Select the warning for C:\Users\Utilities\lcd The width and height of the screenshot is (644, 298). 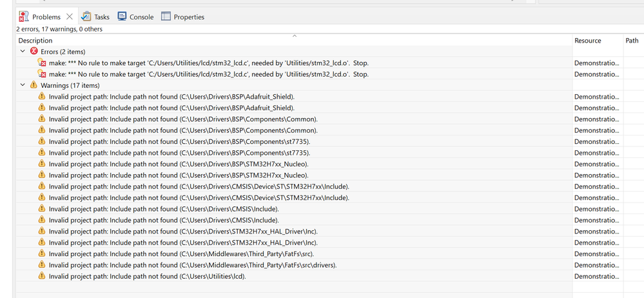pos(147,276)
